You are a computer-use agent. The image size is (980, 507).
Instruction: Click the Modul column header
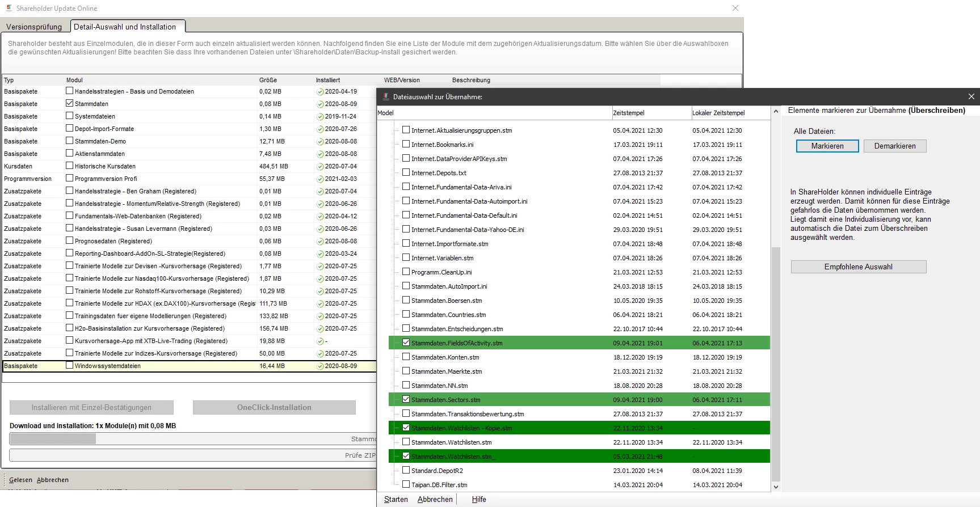[161, 80]
